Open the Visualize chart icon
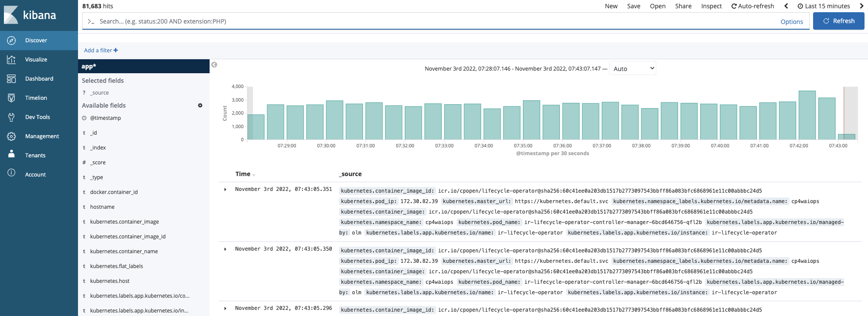 (x=11, y=60)
